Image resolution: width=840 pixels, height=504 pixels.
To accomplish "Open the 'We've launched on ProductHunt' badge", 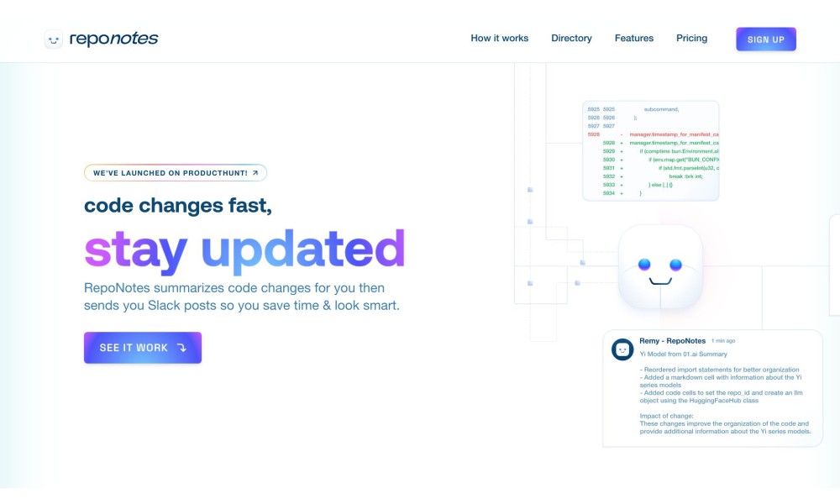I will point(176,172).
